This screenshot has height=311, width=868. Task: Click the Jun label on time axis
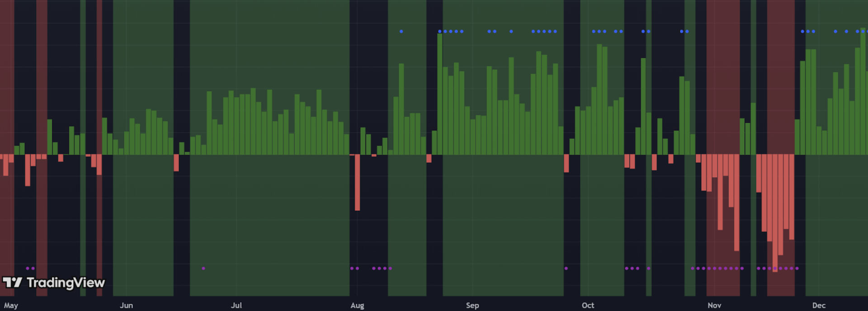pyautogui.click(x=126, y=306)
